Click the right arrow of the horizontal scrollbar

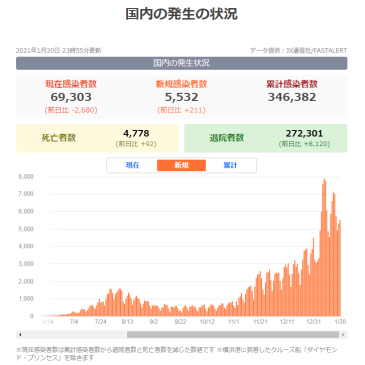click(343, 334)
